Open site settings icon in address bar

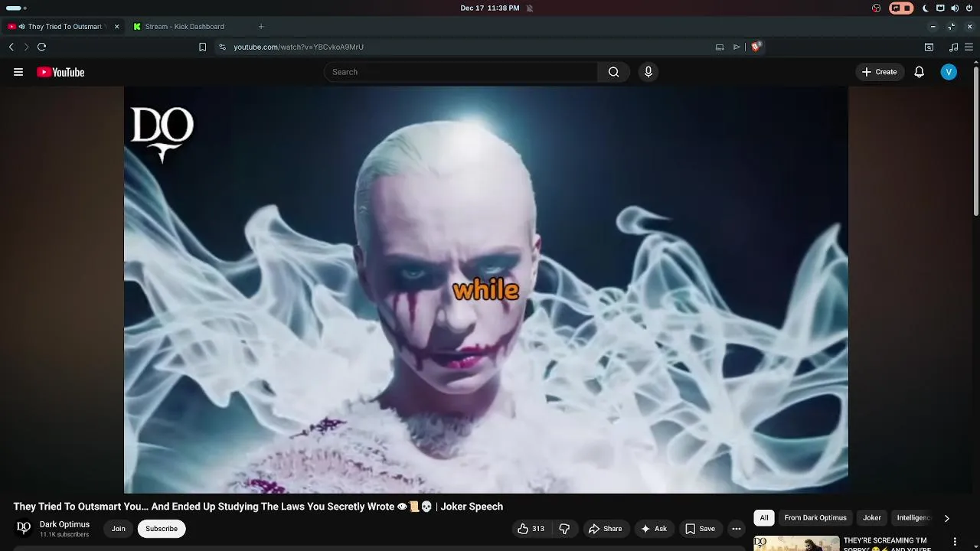click(x=222, y=47)
